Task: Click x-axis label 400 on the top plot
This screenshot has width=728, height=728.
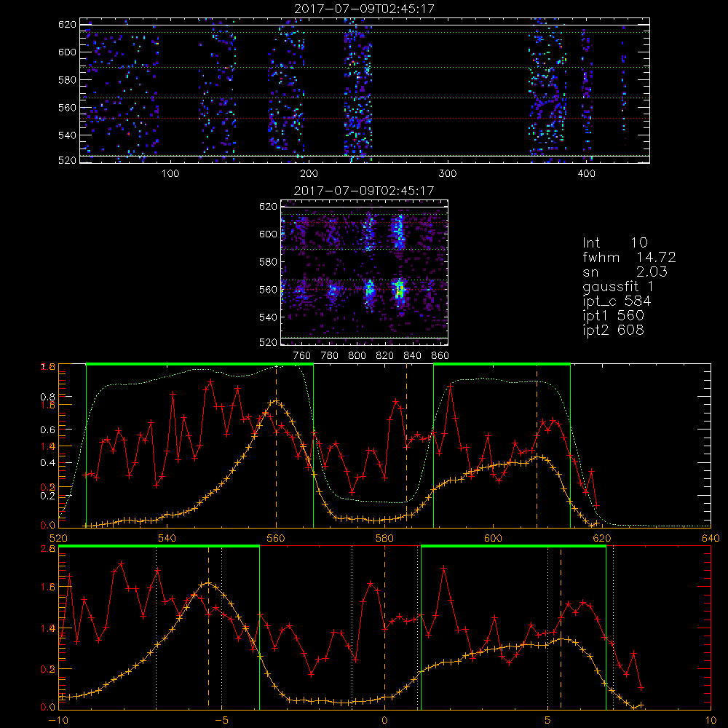Action: click(x=586, y=173)
